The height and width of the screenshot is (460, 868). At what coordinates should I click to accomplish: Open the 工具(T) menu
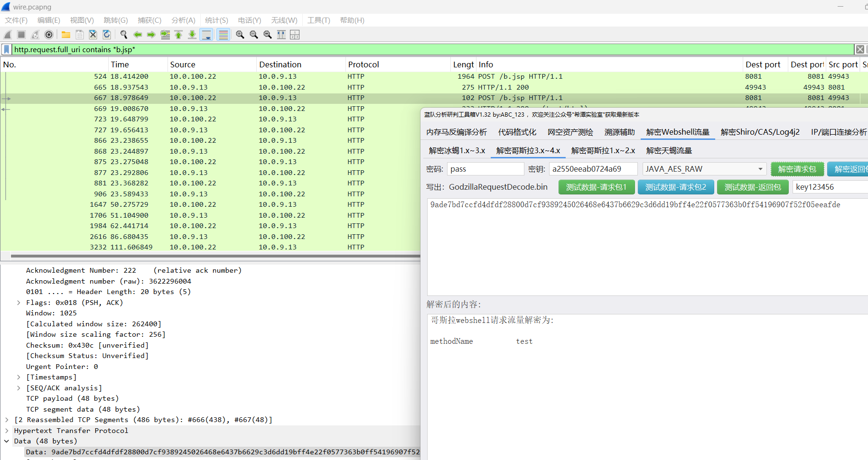click(x=319, y=20)
